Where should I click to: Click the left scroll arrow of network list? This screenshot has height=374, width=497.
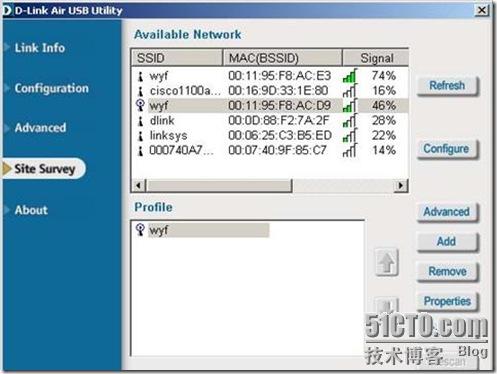[x=139, y=185]
